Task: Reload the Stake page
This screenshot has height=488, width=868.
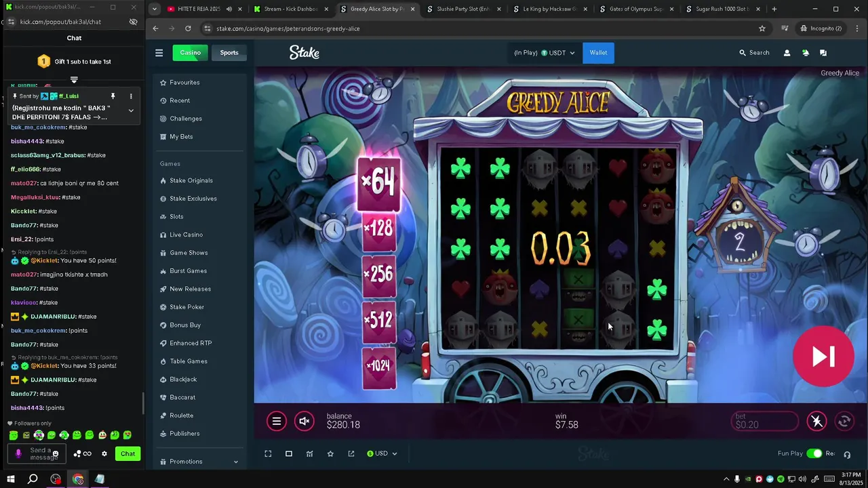Action: (188, 28)
